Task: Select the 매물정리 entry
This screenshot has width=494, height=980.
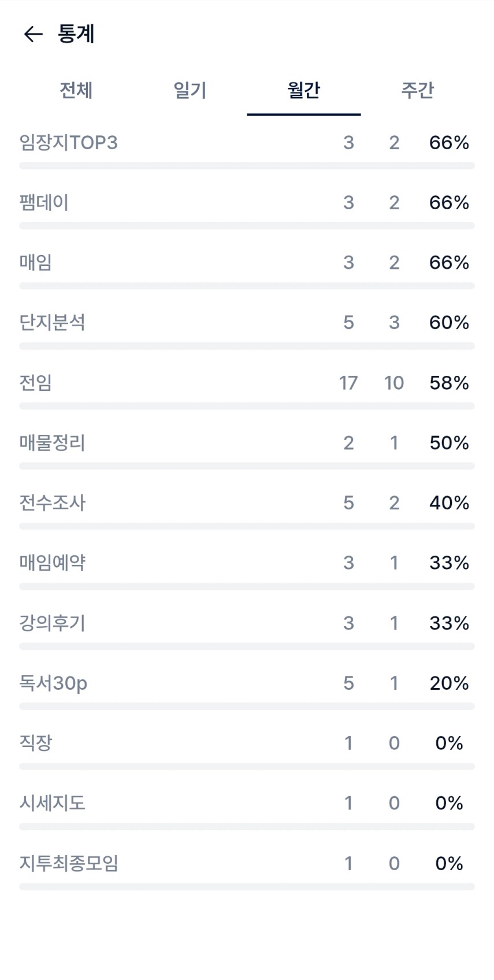Action: [x=52, y=443]
